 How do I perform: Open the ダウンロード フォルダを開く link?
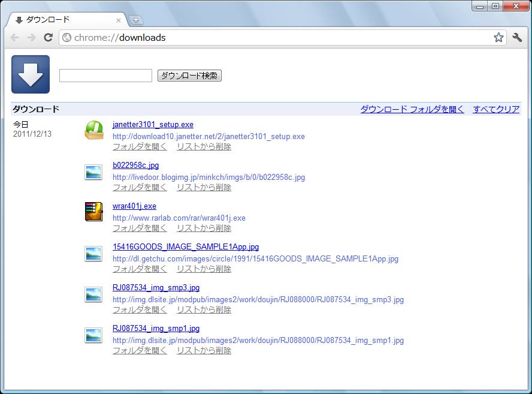pyautogui.click(x=412, y=109)
